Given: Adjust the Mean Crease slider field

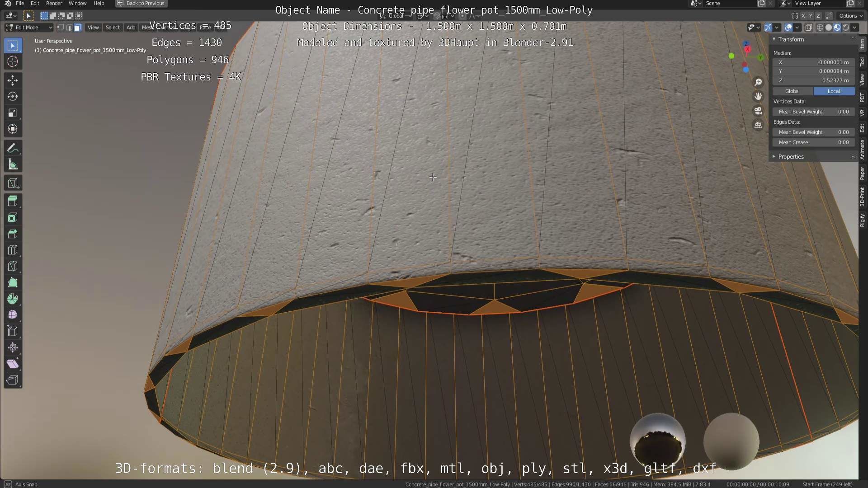Looking at the screenshot, I should point(813,142).
